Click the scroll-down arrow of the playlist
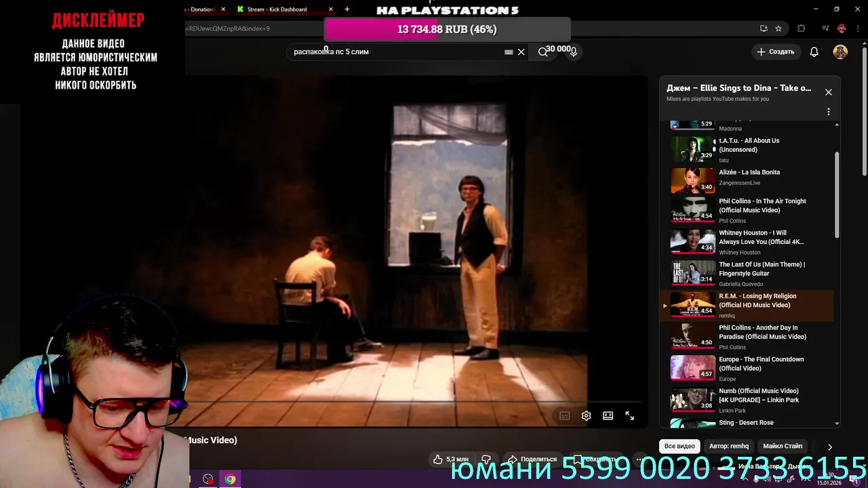The image size is (868, 488). point(837,423)
